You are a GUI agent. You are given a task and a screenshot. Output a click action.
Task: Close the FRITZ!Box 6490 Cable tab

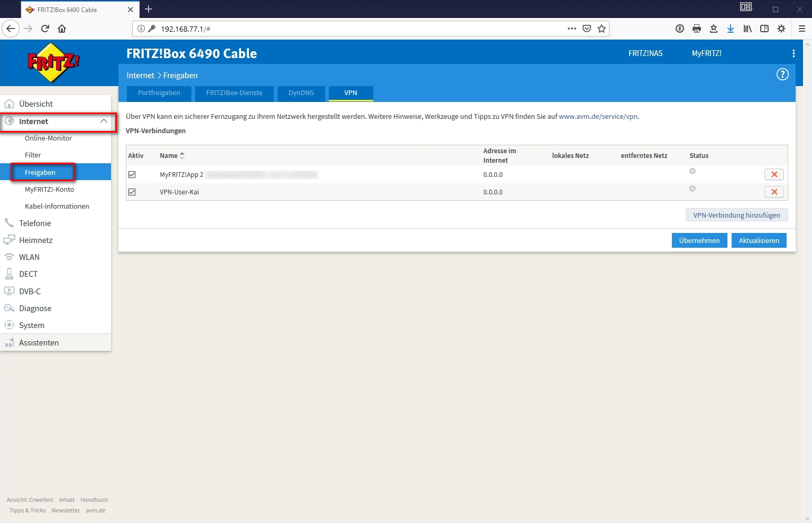pyautogui.click(x=131, y=10)
